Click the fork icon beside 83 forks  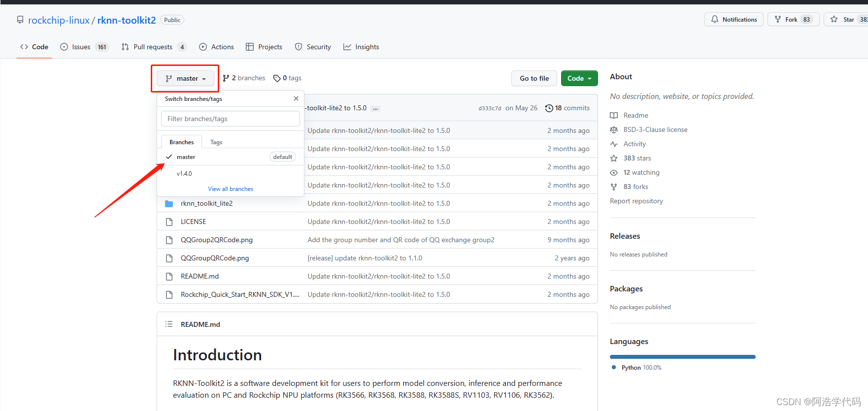(x=614, y=187)
